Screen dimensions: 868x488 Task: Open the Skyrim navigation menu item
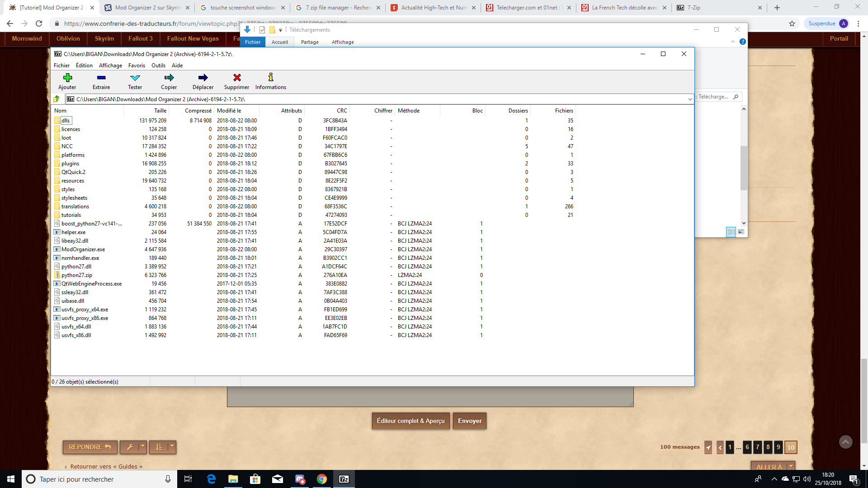click(x=104, y=39)
